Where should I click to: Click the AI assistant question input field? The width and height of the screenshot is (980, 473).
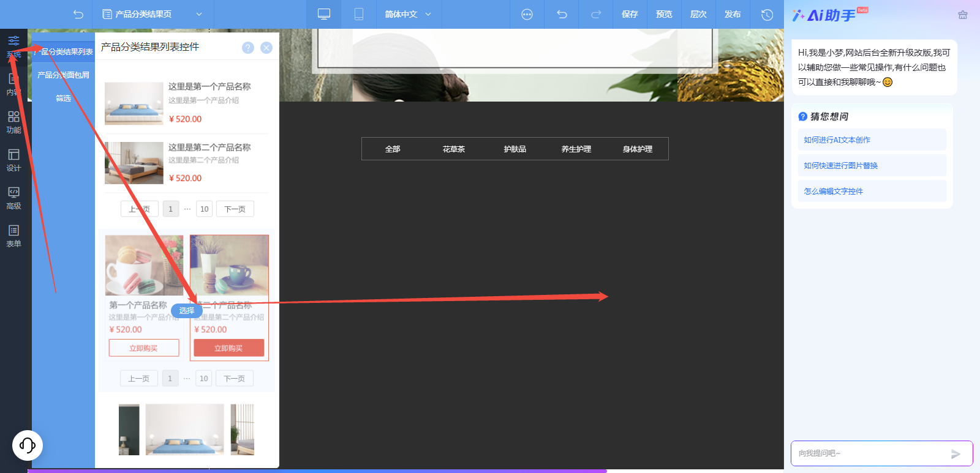pyautogui.click(x=870, y=453)
